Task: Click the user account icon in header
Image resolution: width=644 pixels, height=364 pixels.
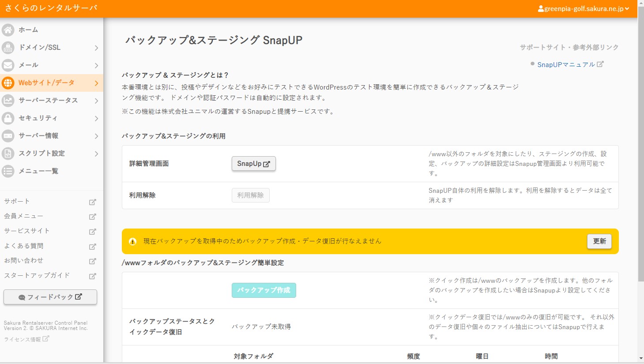Action: point(541,9)
